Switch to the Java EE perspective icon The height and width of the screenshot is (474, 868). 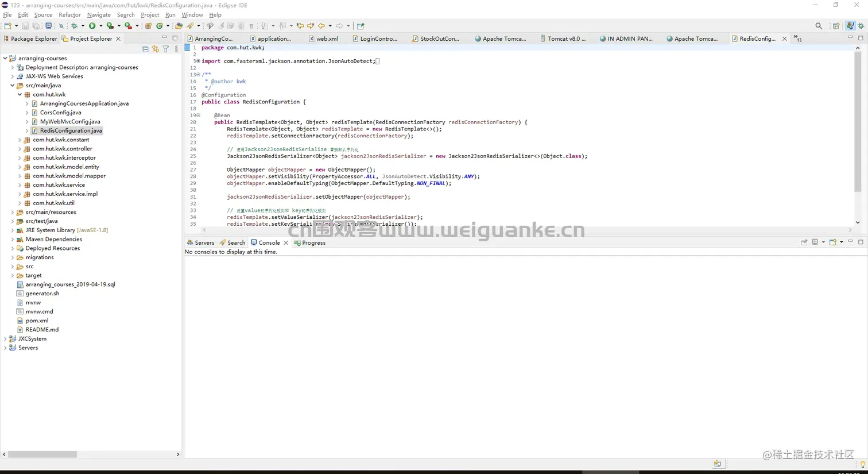pos(850,26)
